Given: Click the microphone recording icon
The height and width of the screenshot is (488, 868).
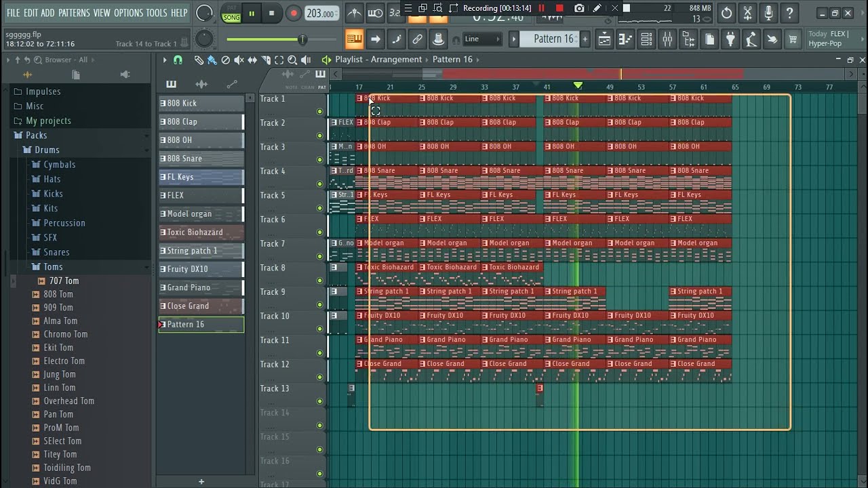Looking at the screenshot, I should [x=768, y=12].
